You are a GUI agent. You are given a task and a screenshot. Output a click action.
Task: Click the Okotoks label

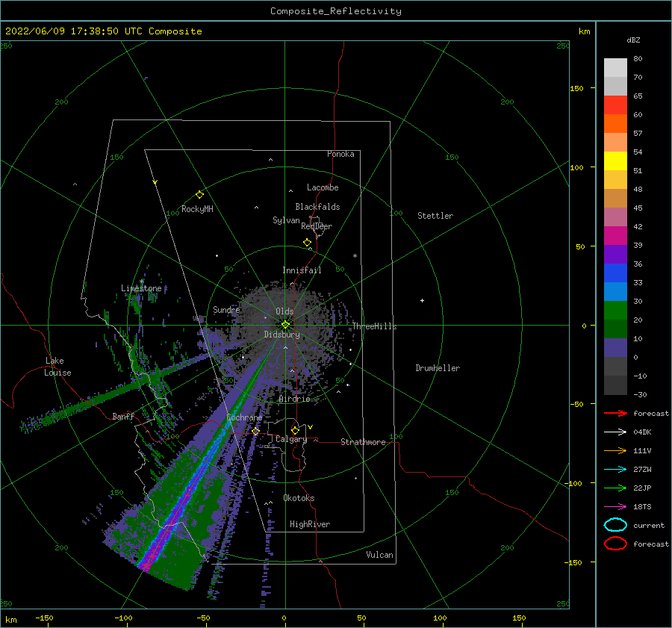(299, 498)
